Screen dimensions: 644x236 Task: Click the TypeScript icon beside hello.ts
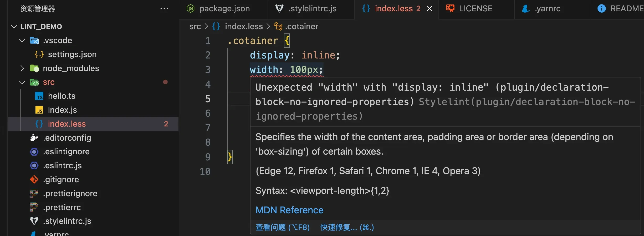39,96
